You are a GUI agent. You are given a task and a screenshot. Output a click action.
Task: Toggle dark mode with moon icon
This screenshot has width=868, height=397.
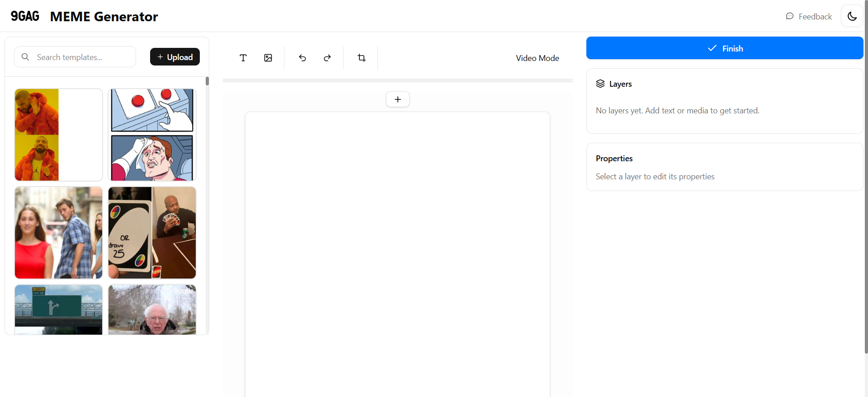click(852, 16)
